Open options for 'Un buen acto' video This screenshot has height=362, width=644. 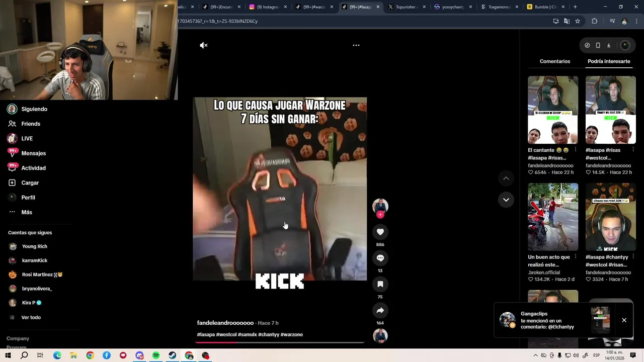(576, 257)
